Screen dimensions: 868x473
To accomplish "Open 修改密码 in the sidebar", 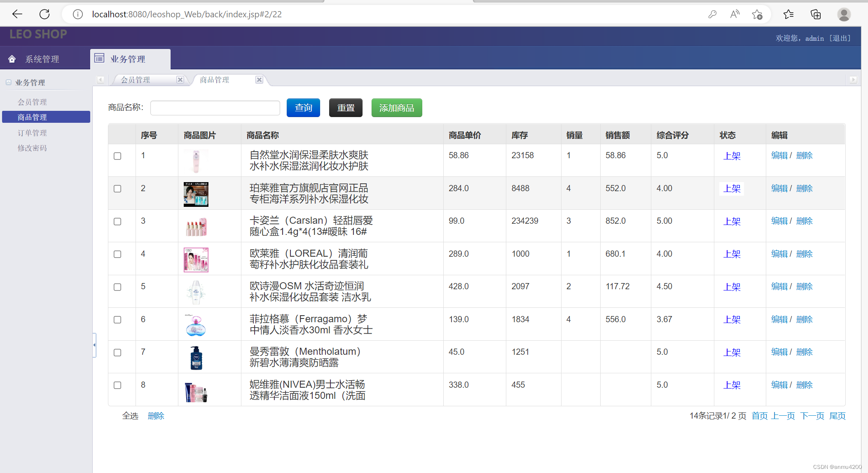I will pos(32,148).
